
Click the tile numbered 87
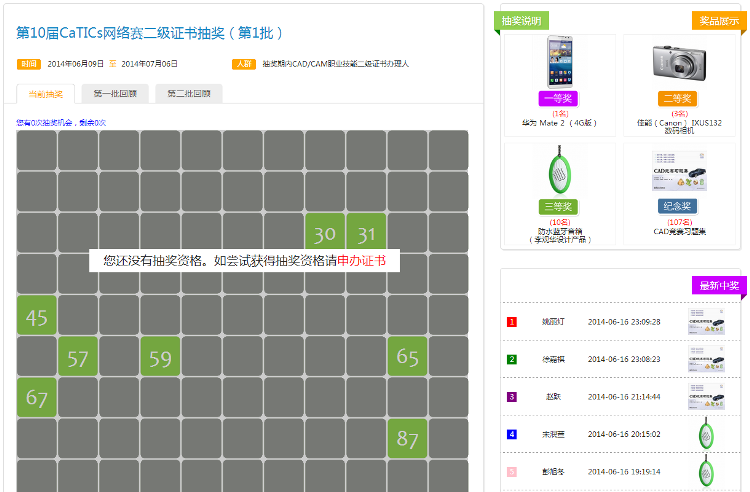(x=407, y=438)
